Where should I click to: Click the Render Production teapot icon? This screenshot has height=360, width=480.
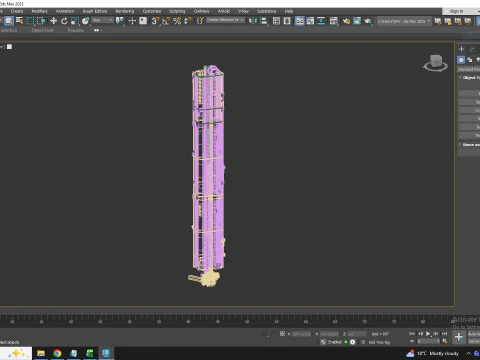click(x=368, y=21)
